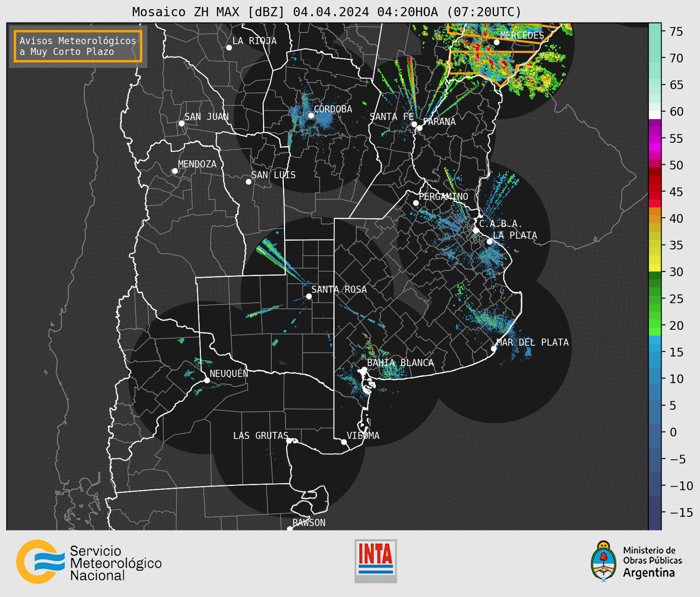Click the 10 dBZ blue color scale segment
This screenshot has width=700, height=597.
pyautogui.click(x=655, y=379)
